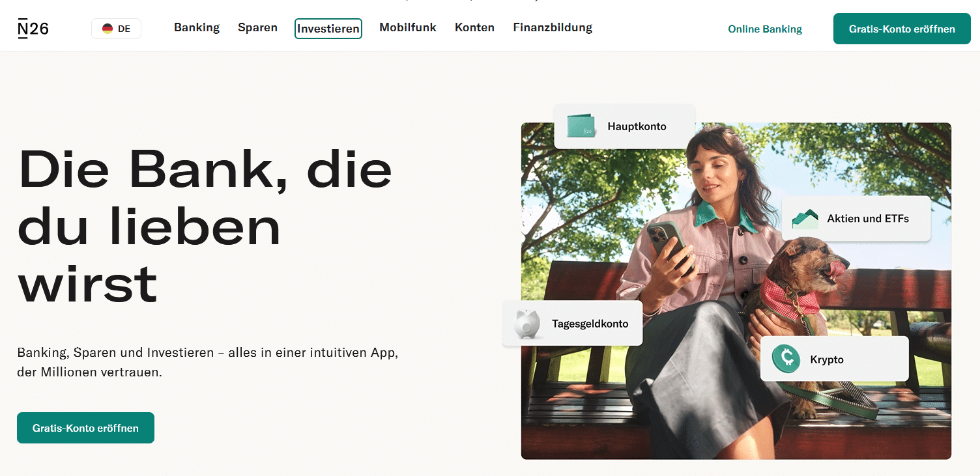Screen dimensions: 980x476
Task: Open the DE country selector
Action: (116, 29)
